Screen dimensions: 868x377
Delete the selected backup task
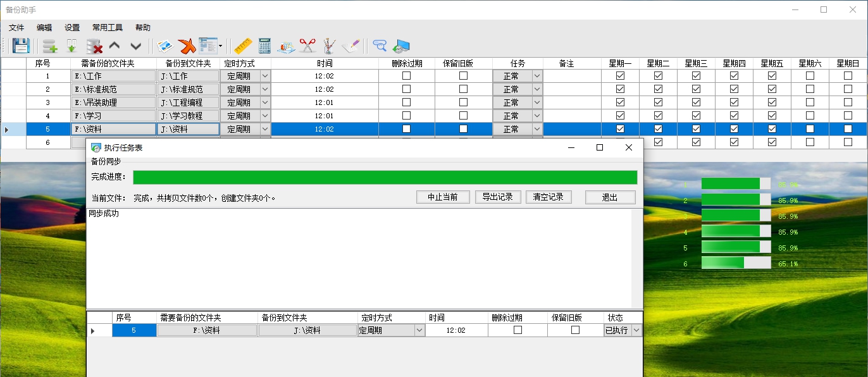[x=94, y=46]
